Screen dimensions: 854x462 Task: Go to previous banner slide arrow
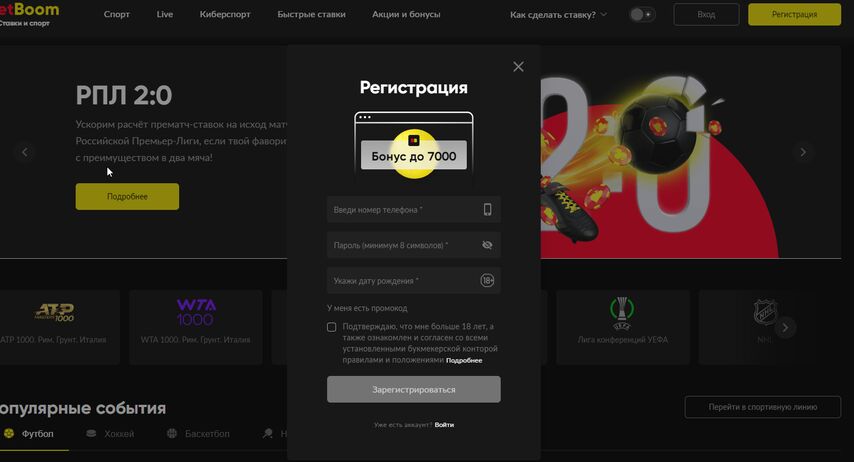pos(25,152)
